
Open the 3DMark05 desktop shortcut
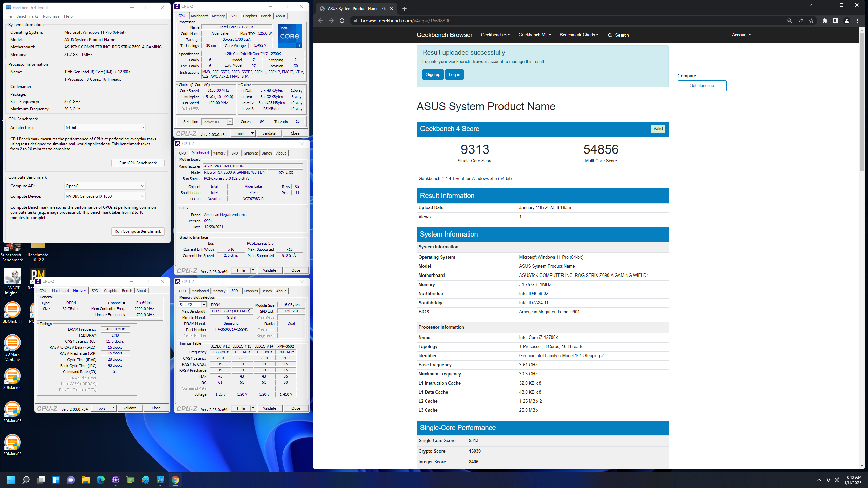tap(13, 412)
